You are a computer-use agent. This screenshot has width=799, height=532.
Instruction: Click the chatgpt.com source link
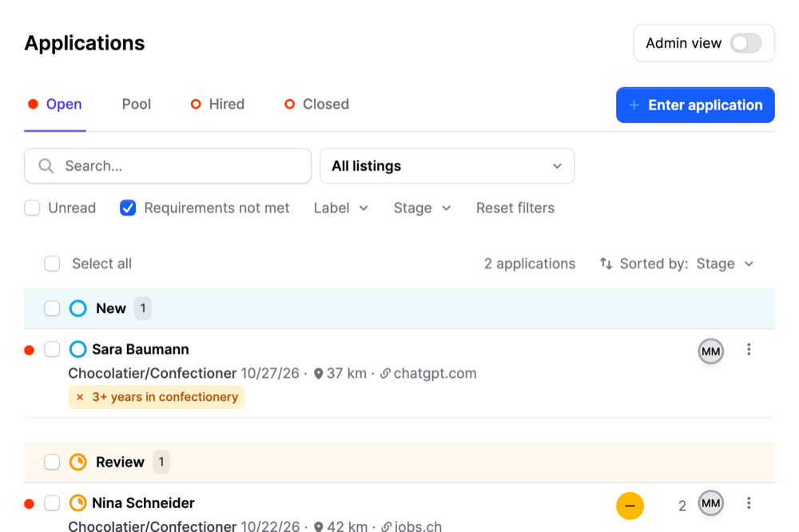tap(435, 374)
